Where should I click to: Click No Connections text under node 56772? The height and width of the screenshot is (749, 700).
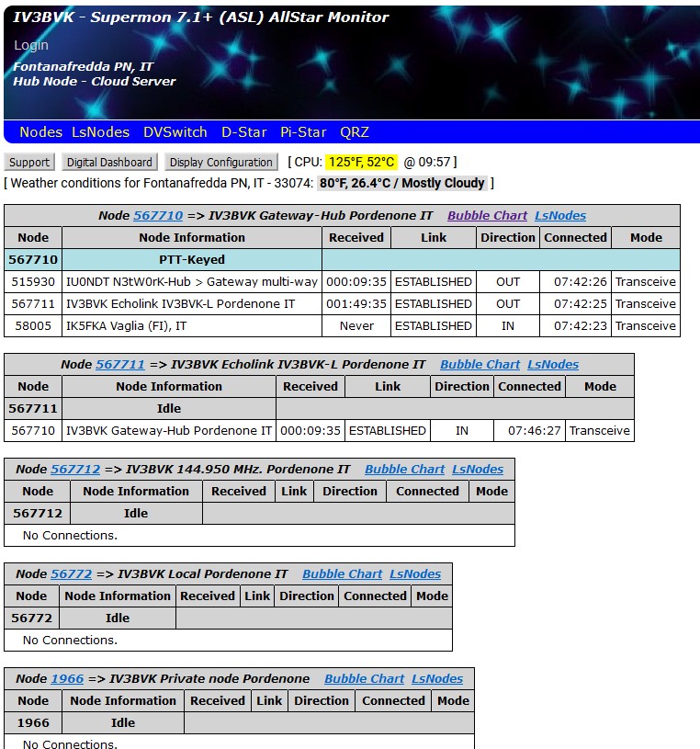click(70, 640)
